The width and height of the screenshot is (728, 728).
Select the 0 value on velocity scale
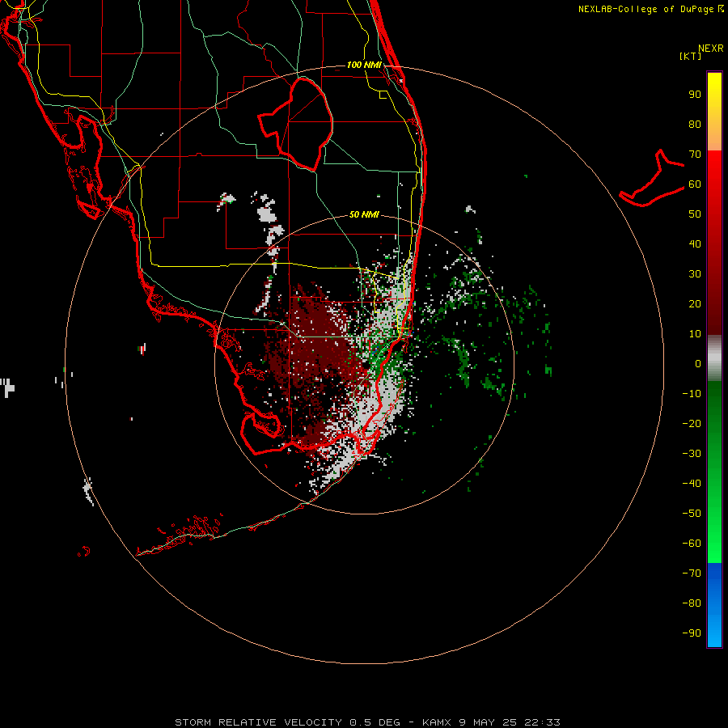point(698,364)
